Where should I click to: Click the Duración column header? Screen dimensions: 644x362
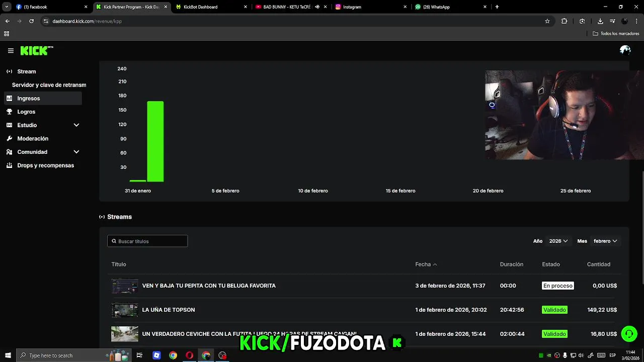pyautogui.click(x=512, y=264)
